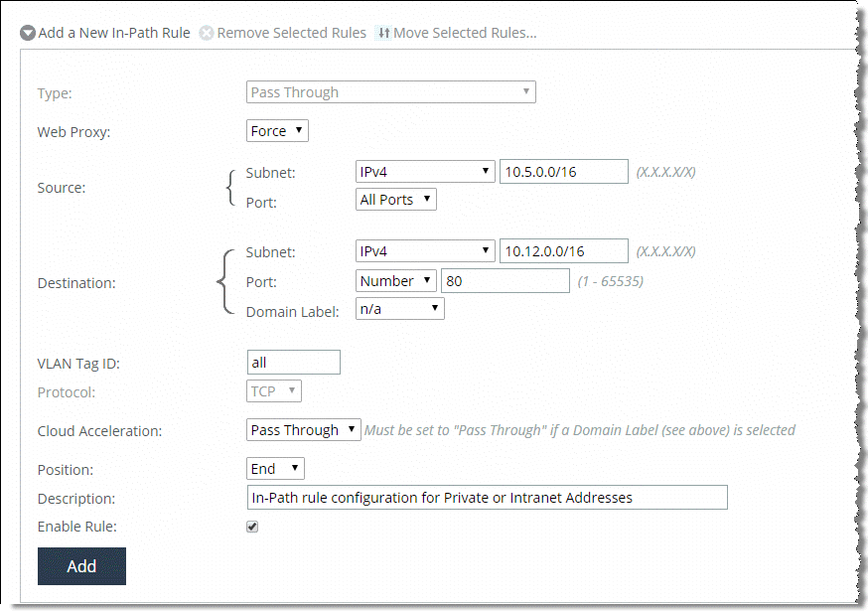868x611 pixels.
Task: Click the destination port field containing 80
Action: point(505,281)
